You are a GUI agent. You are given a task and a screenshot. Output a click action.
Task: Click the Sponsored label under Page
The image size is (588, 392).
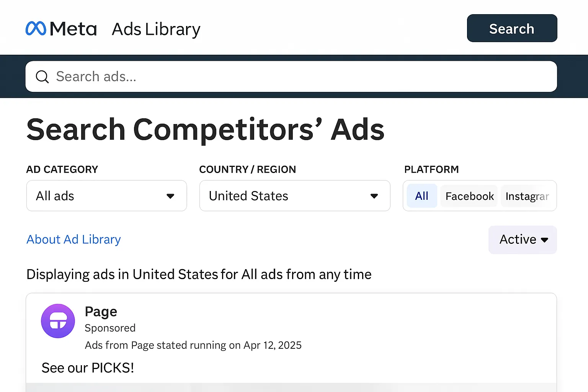[110, 328]
